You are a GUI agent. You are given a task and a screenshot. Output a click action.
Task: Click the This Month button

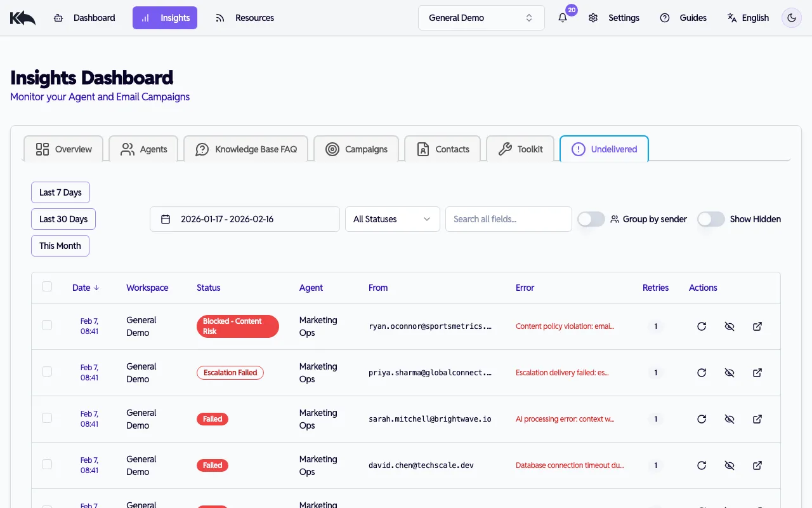[x=60, y=245]
